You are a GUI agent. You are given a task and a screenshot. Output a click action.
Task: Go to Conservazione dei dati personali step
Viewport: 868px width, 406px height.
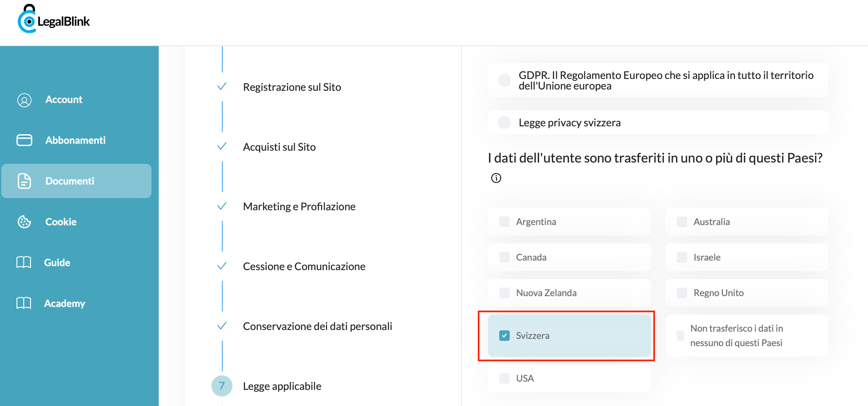(x=317, y=326)
